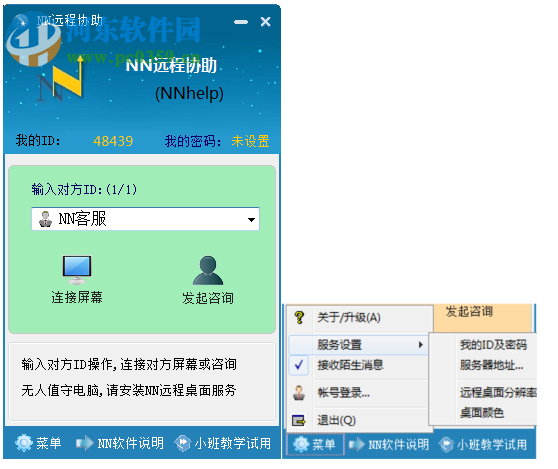This screenshot has width=558, height=469.
Task: Open 小班教学试用 text in the second window
Action: click(492, 444)
